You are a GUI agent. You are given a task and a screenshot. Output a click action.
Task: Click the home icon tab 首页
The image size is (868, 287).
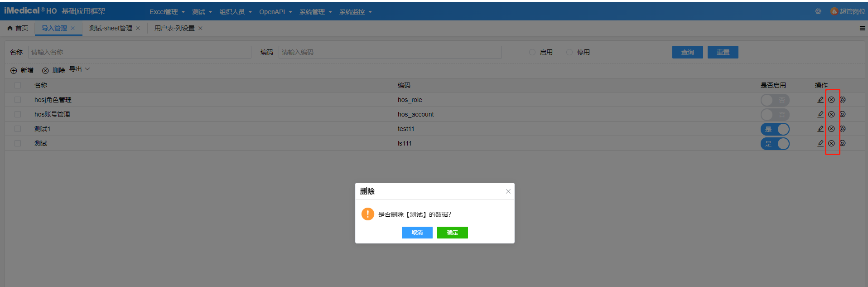(x=18, y=28)
